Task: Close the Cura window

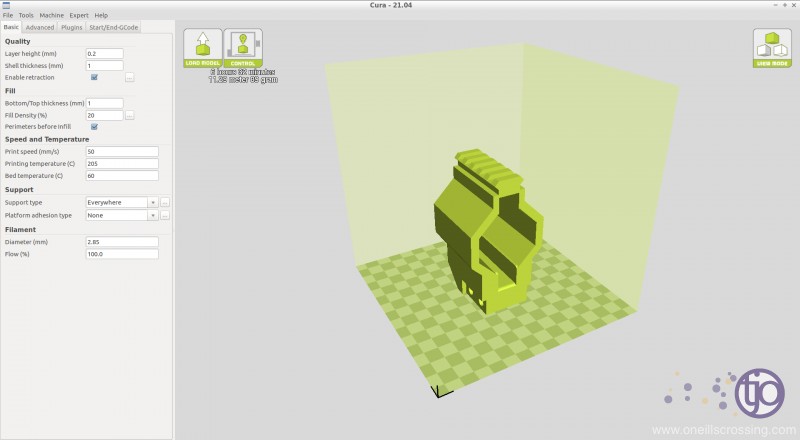Action: tap(794, 5)
